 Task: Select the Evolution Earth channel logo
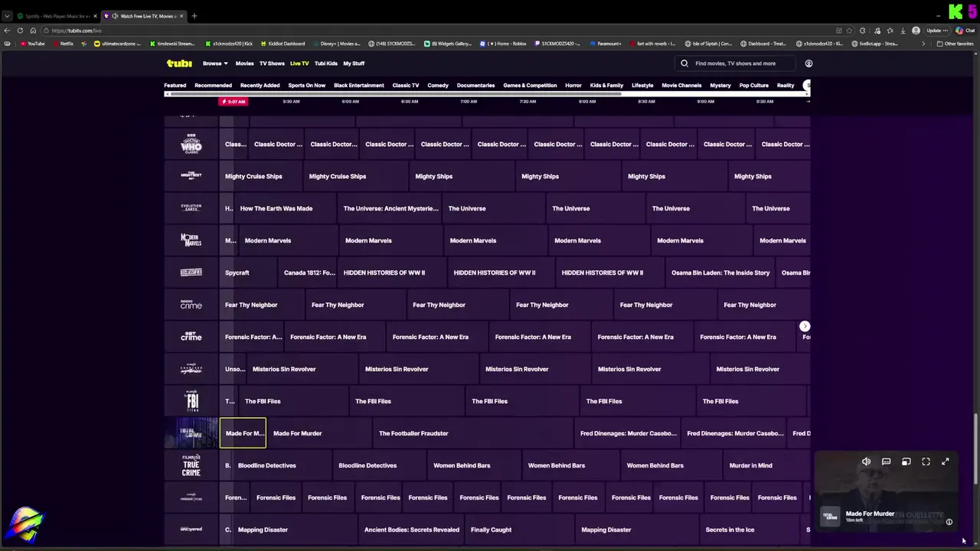(x=191, y=208)
